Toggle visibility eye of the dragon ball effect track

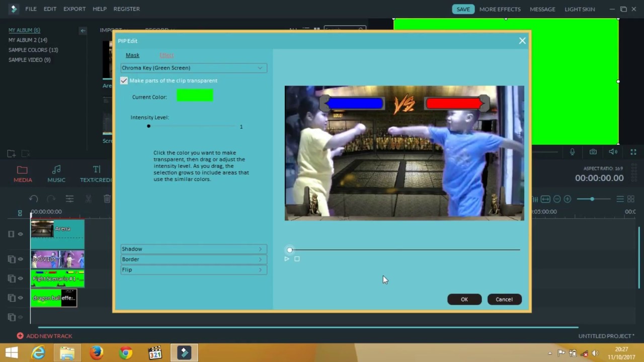pos(21,298)
